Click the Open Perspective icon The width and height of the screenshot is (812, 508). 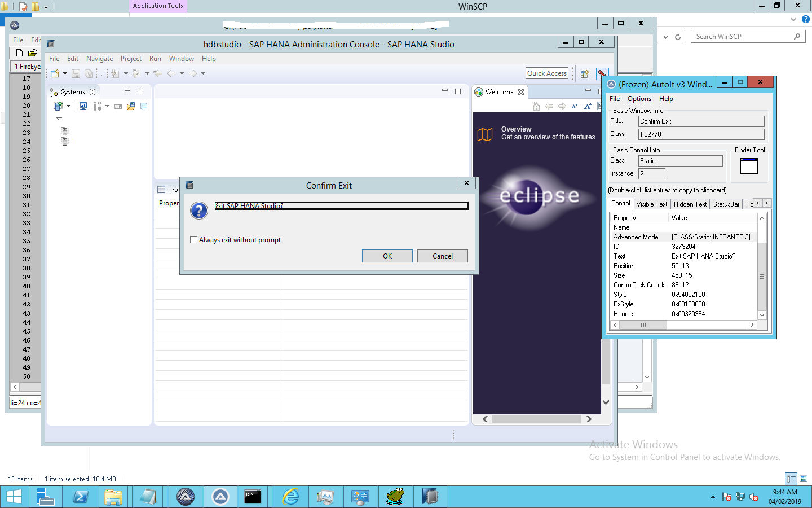tap(585, 74)
